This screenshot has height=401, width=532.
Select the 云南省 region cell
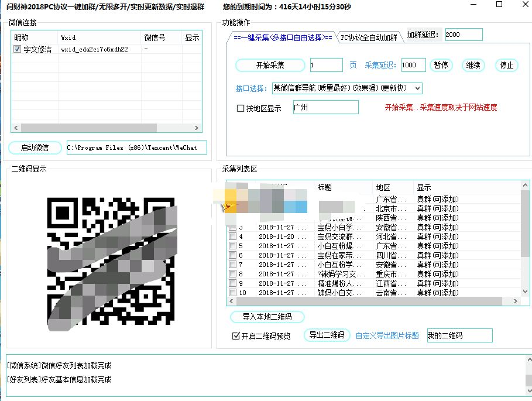pyautogui.click(x=391, y=293)
